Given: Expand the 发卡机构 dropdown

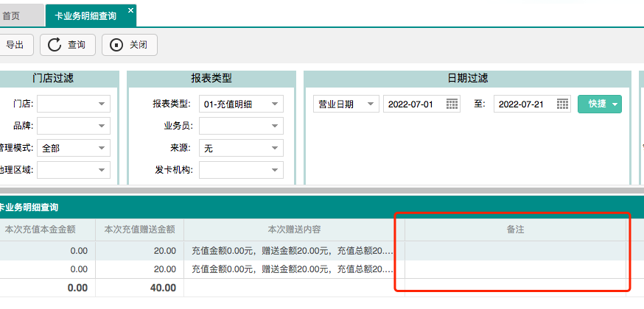Looking at the screenshot, I should click(x=275, y=170).
